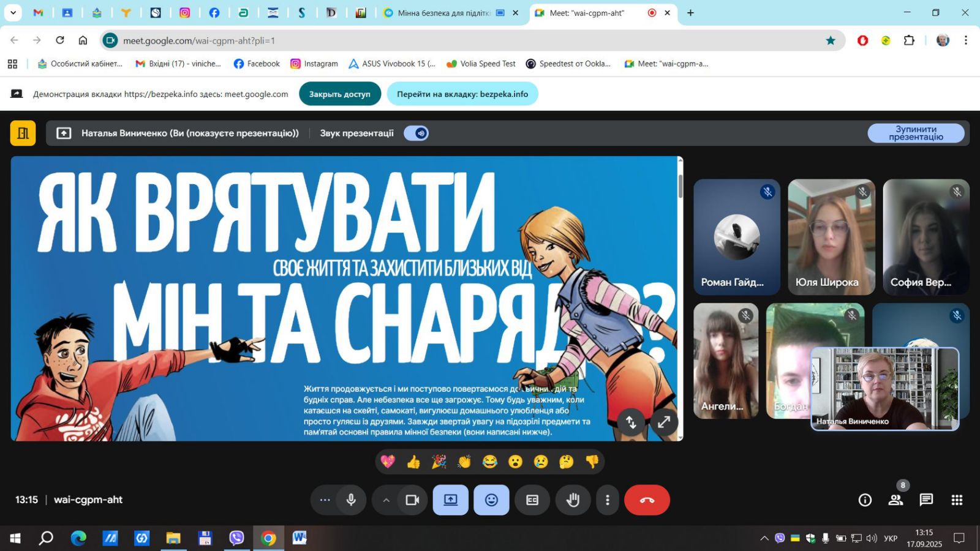The height and width of the screenshot is (551, 980).
Task: Turn on captions in the call bar
Action: [532, 500]
